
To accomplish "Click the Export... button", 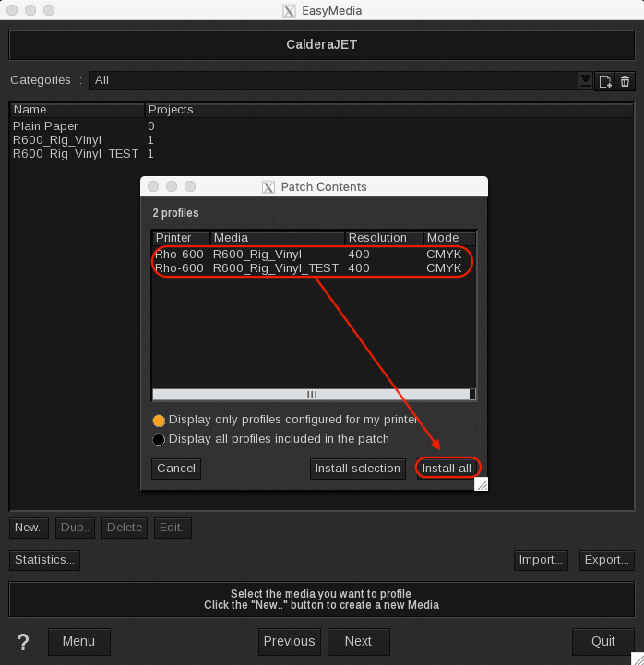I will click(607, 560).
